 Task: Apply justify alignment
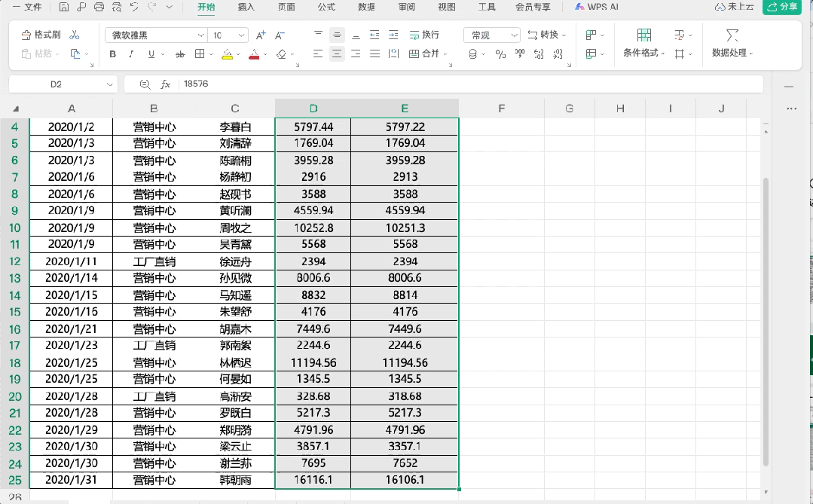[x=375, y=53]
